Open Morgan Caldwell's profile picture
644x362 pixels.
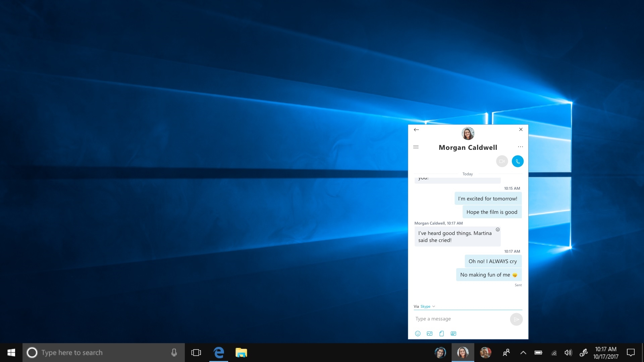pos(468,133)
